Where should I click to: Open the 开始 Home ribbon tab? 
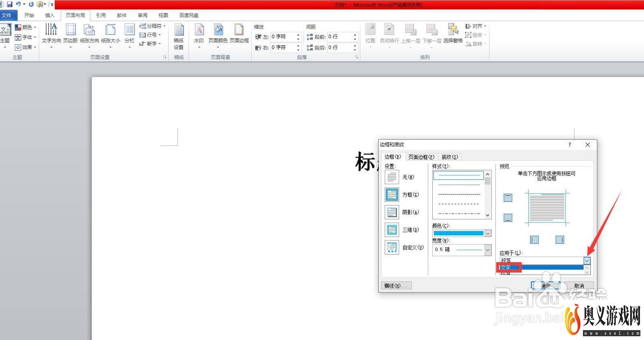(x=29, y=15)
